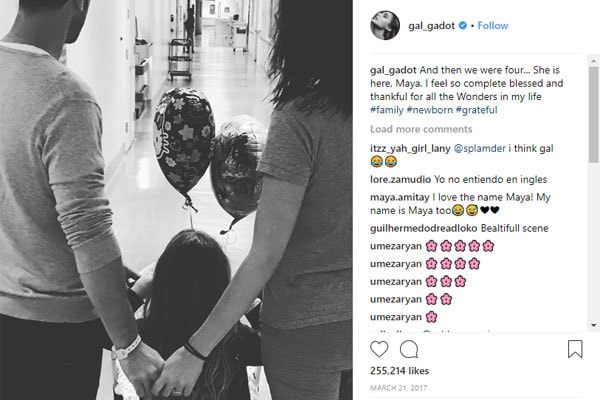Open the #family hashtag
Image resolution: width=600 pixels, height=400 pixels.
point(386,110)
